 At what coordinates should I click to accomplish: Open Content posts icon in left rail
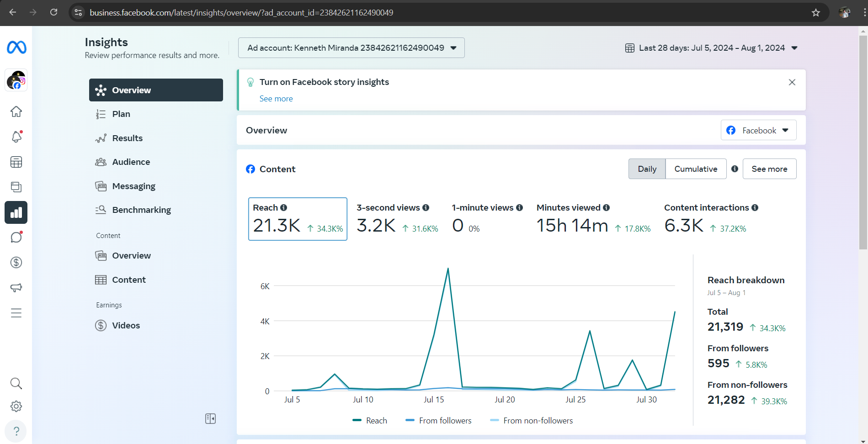(16, 187)
